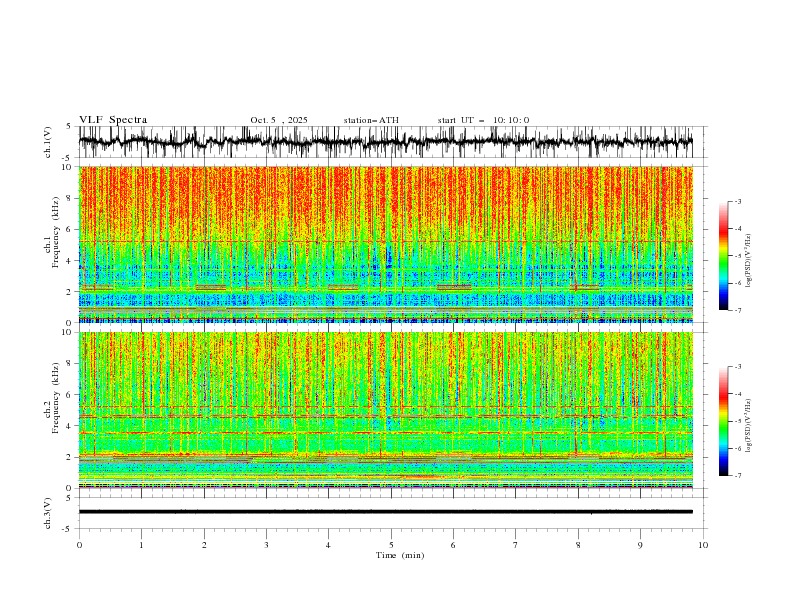This screenshot has width=792, height=612.
Task: Click the "8" kHz tick on ch.2 frequency axis
Action: [69, 364]
